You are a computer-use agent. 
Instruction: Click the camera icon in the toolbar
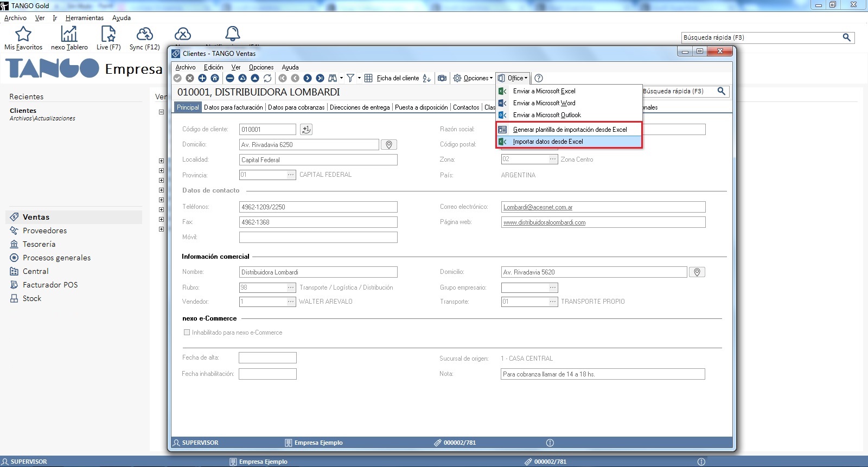coord(442,78)
